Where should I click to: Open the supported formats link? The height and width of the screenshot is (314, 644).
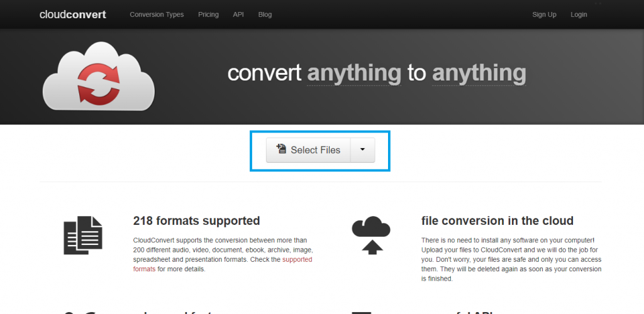[x=223, y=264]
